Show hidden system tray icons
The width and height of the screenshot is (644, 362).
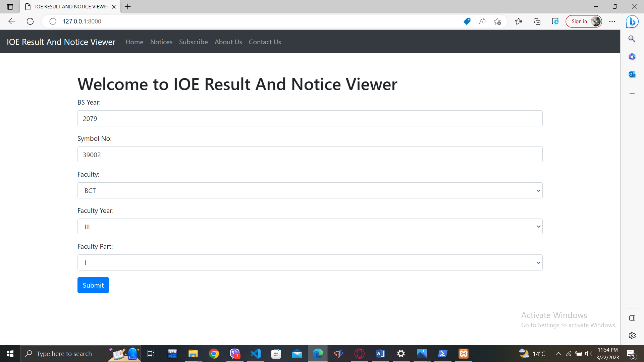tap(558, 354)
